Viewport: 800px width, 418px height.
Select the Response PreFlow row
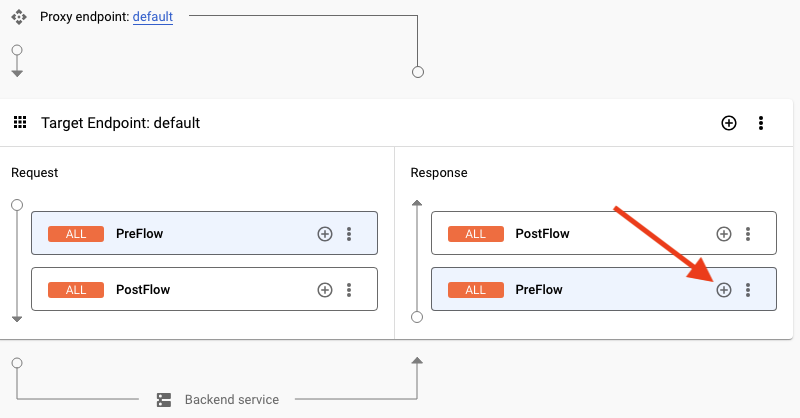tap(604, 289)
